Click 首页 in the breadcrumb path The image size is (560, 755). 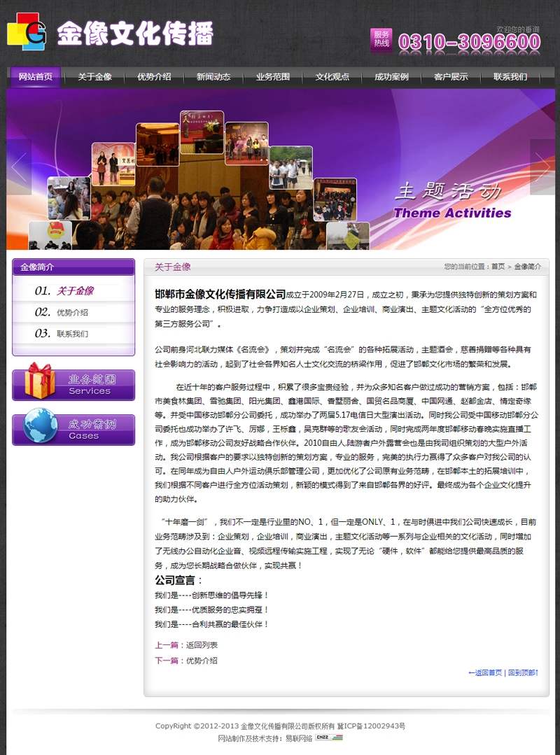click(498, 267)
